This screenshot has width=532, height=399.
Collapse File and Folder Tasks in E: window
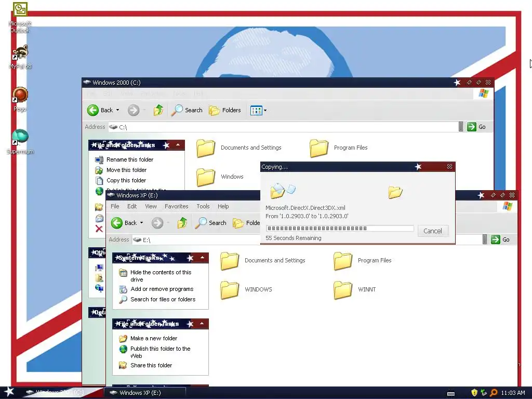pyautogui.click(x=202, y=324)
